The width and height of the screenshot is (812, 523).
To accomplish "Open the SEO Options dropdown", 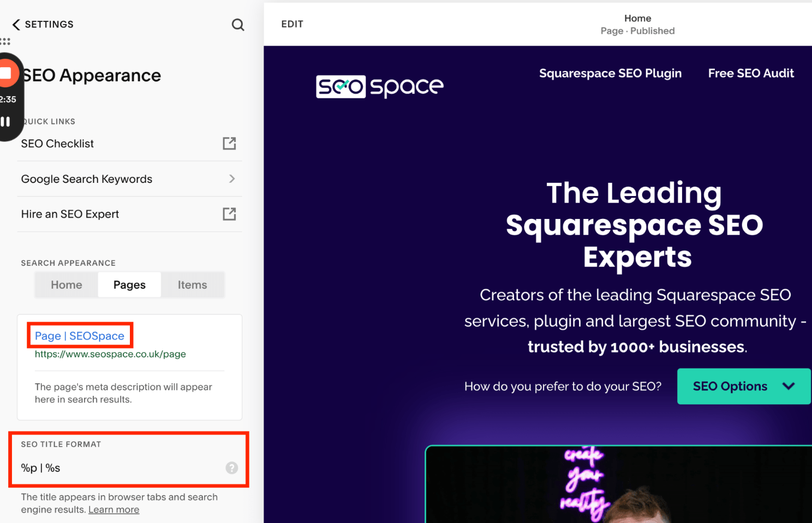I will (743, 386).
